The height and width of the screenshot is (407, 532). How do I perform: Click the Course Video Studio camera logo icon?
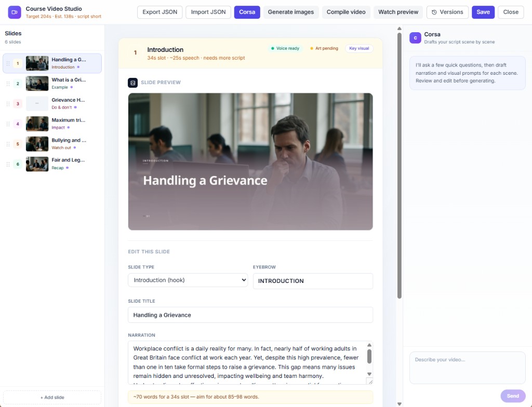[14, 12]
